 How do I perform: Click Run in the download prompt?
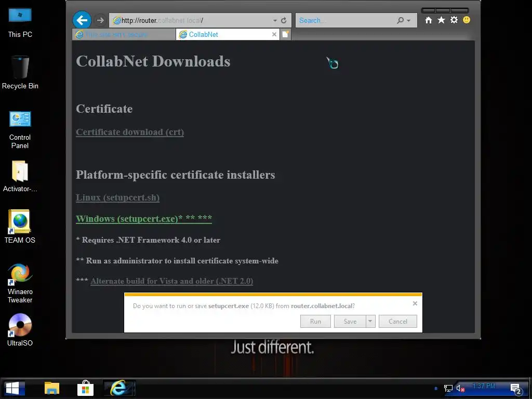coord(315,321)
